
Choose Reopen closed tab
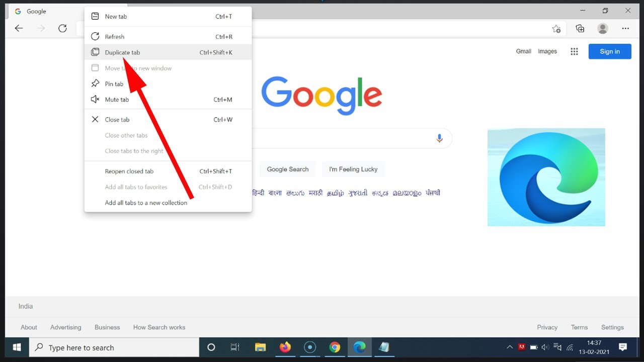(168, 171)
